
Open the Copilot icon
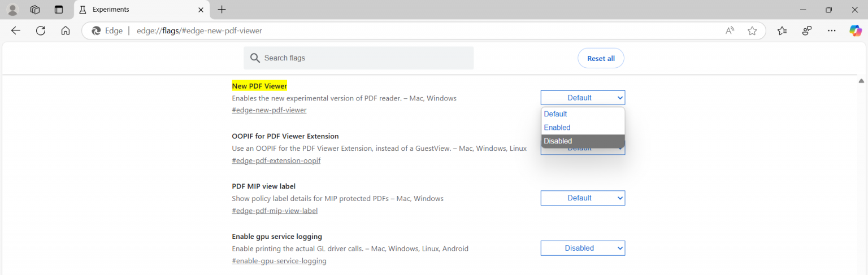(856, 30)
